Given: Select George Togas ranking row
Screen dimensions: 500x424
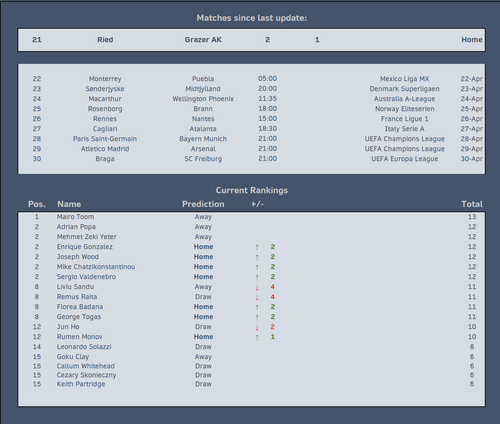Looking at the screenshot, I should click(252, 317).
